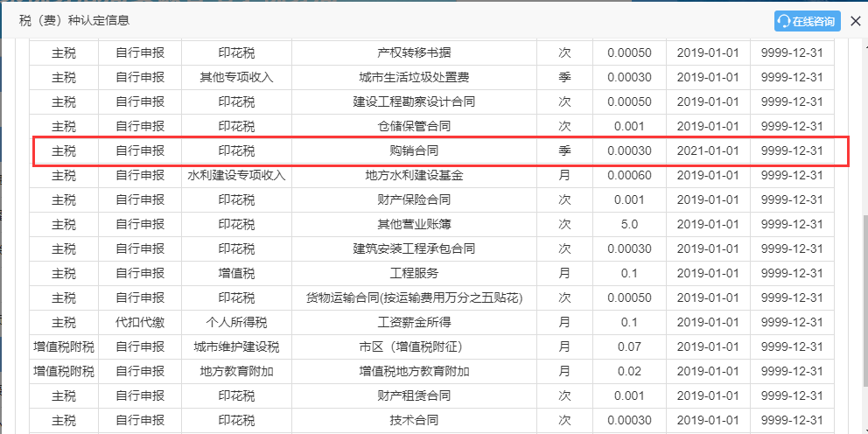Close the 税（费）种认定信息 dialog
The width and height of the screenshot is (868, 434).
point(854,22)
